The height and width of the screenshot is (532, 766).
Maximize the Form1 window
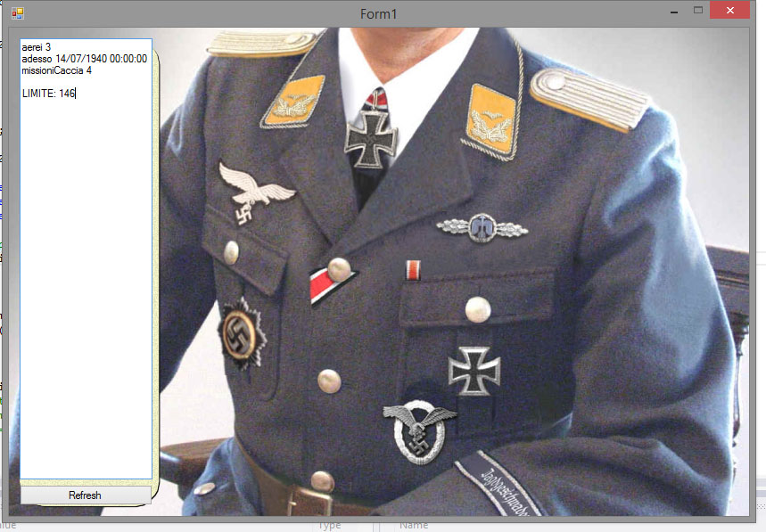point(698,11)
